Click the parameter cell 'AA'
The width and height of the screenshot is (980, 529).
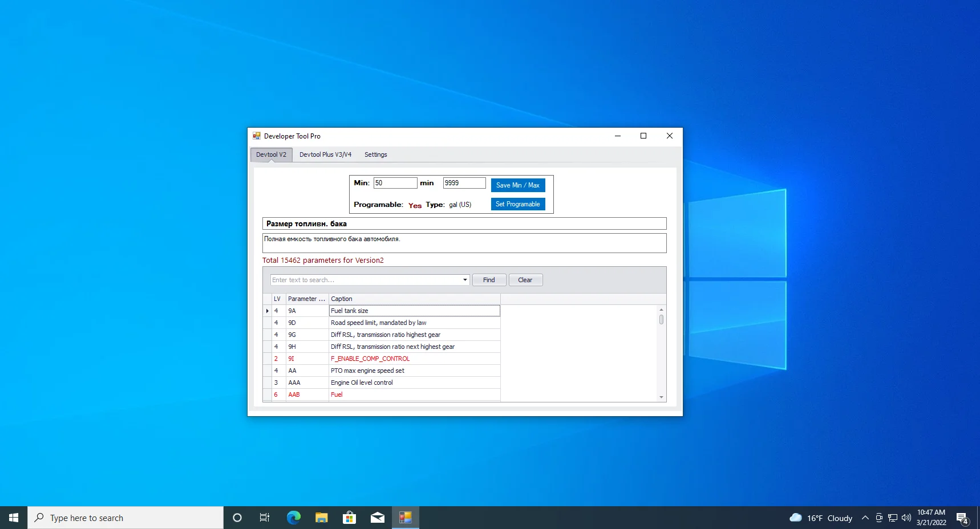coord(307,371)
